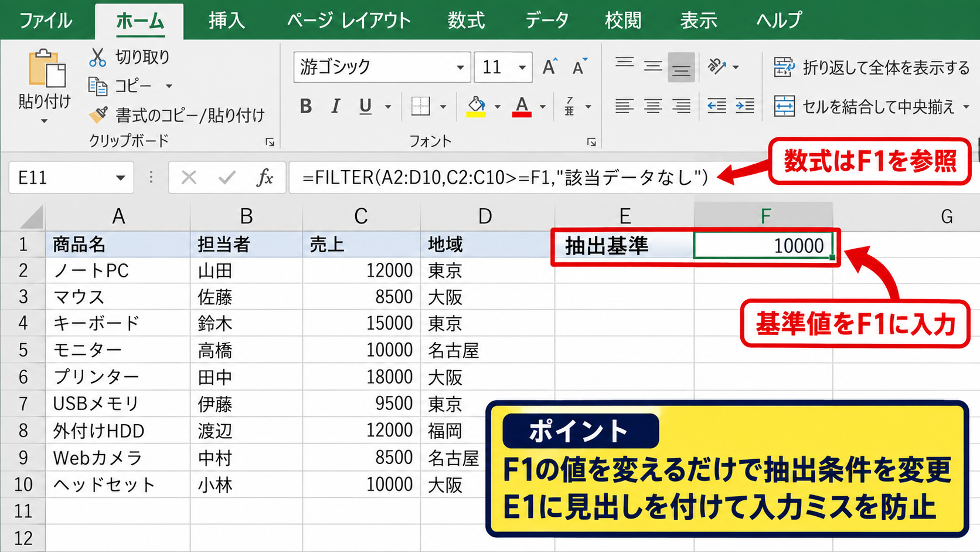This screenshot has width=980, height=552.
Task: Toggle bottom align button
Action: click(681, 67)
